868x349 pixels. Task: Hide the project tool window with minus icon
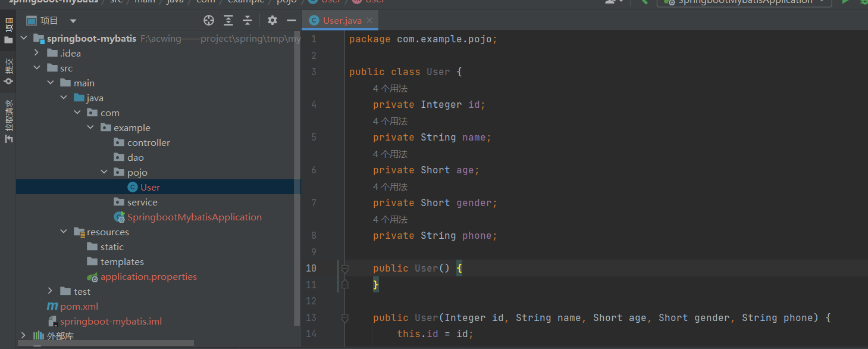(291, 20)
